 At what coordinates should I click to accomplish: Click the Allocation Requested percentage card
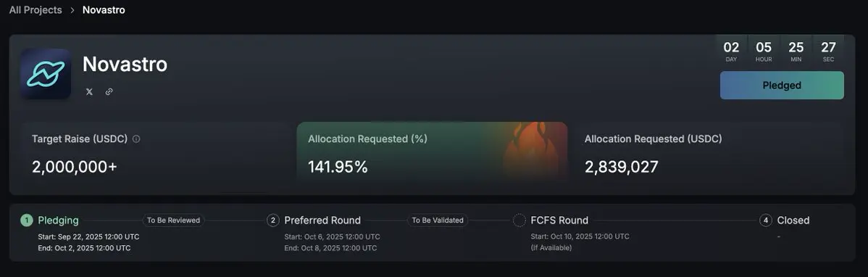[433, 152]
